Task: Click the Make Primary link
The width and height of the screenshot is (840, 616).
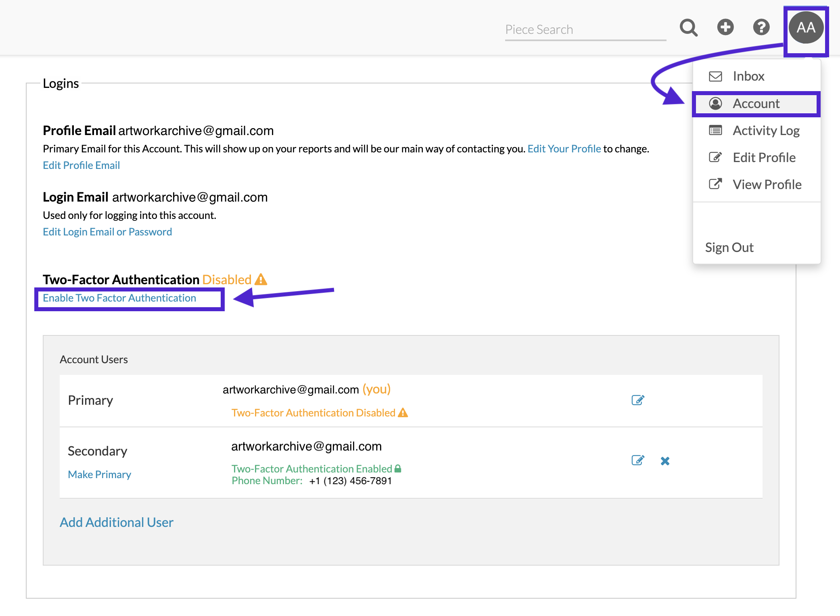Action: pyautogui.click(x=99, y=474)
